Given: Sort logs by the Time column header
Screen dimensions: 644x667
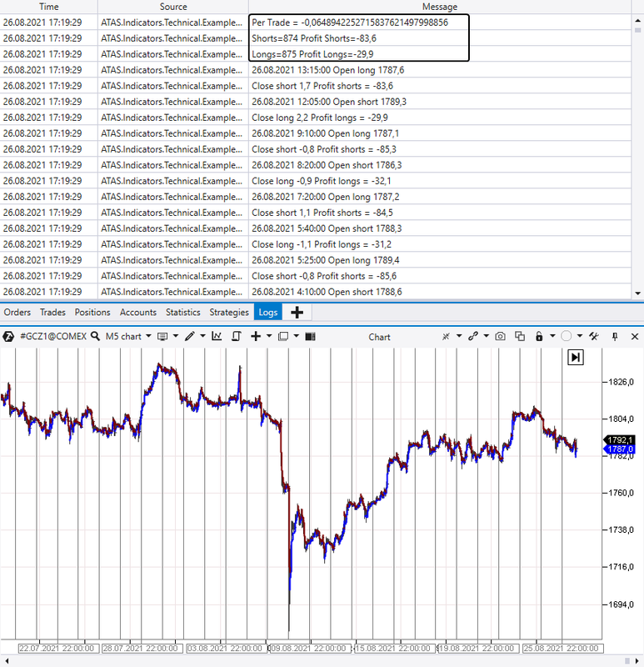Looking at the screenshot, I should click(x=49, y=7).
